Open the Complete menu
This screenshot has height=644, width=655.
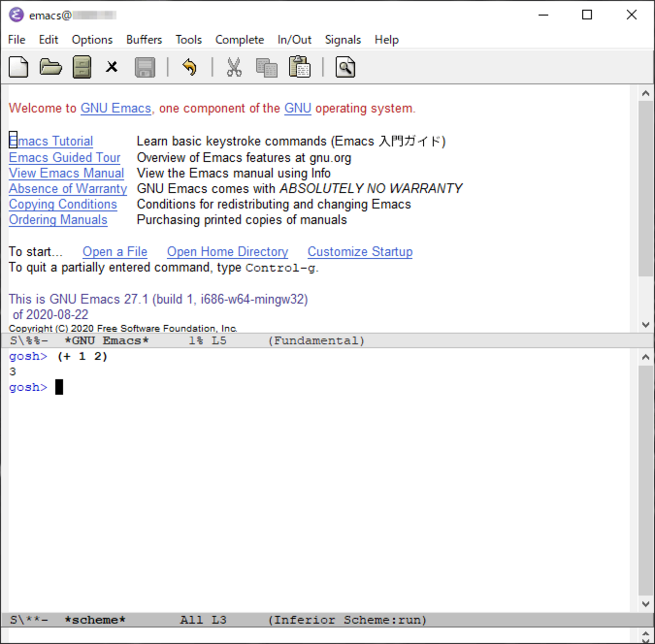coord(239,39)
